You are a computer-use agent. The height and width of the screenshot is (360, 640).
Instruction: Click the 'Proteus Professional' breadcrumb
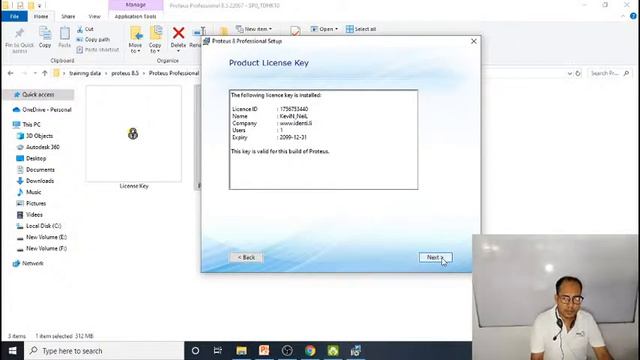click(x=174, y=73)
